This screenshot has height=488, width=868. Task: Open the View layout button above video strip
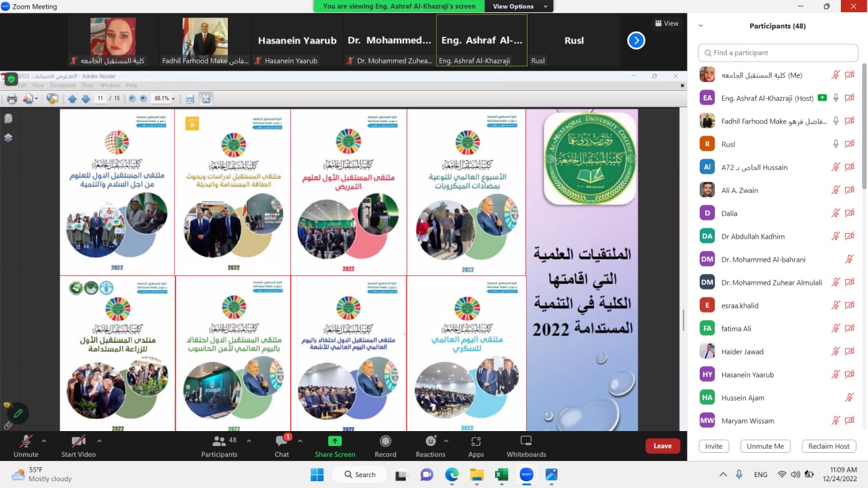667,24
